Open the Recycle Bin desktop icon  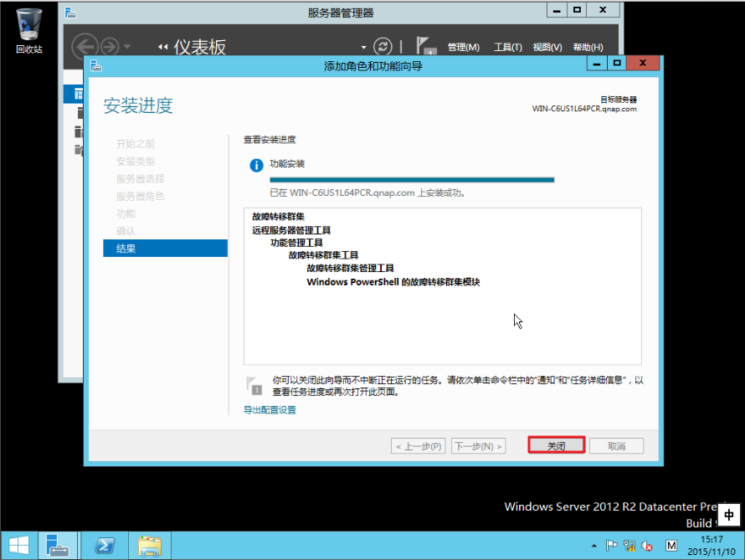[x=29, y=30]
